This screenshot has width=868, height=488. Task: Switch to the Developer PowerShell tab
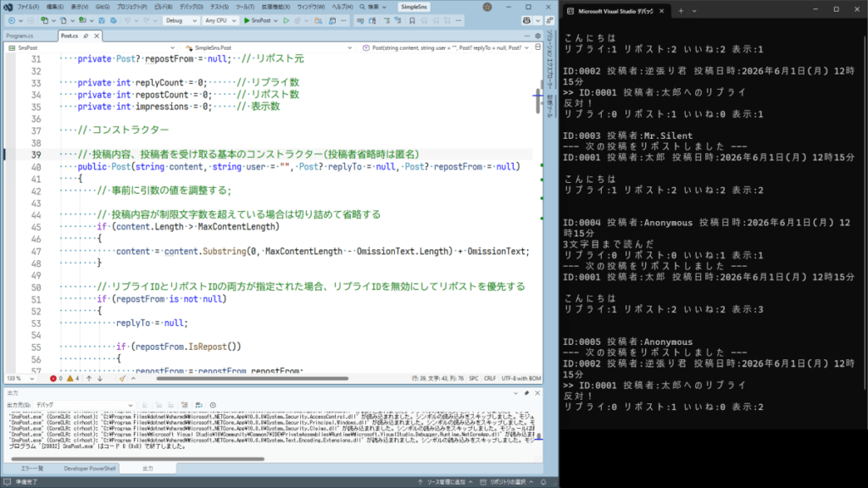(90, 469)
